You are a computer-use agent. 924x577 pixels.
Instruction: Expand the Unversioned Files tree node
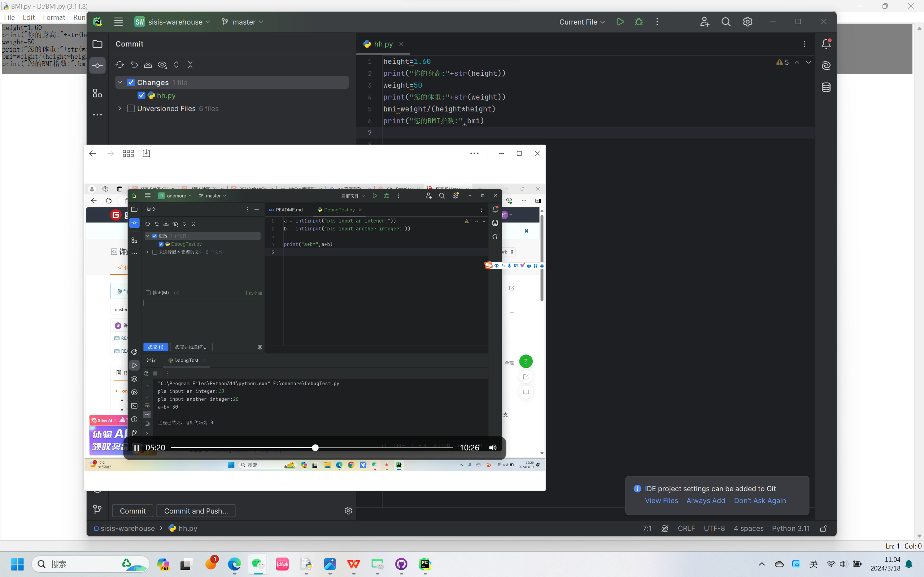tap(119, 109)
